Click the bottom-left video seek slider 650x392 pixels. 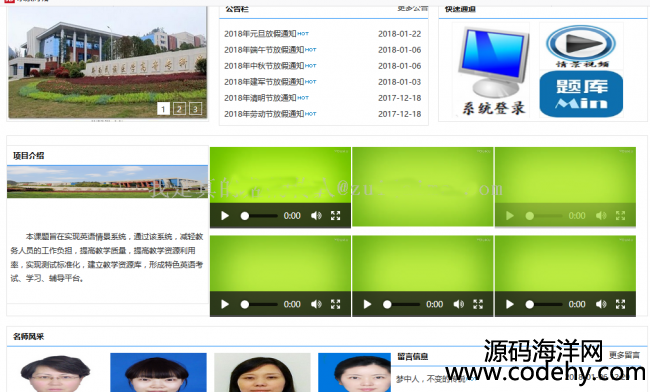tap(259, 305)
